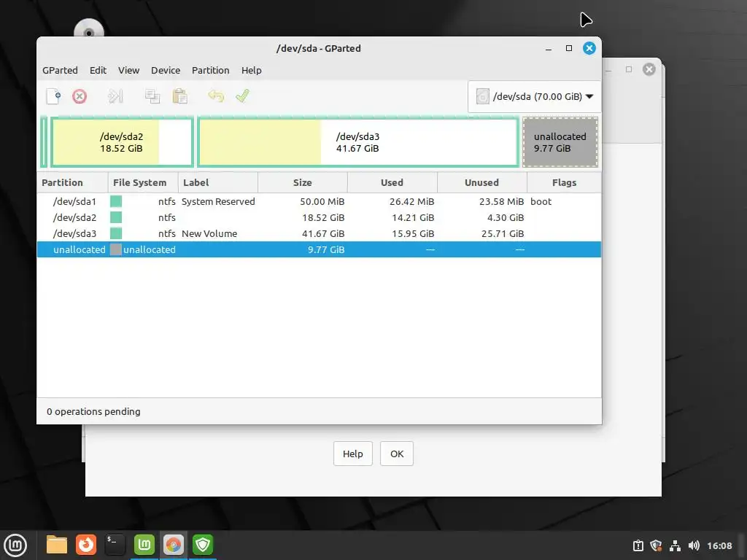Click the Copy partition toolbar icon
This screenshot has width=747, height=560.
coord(152,97)
